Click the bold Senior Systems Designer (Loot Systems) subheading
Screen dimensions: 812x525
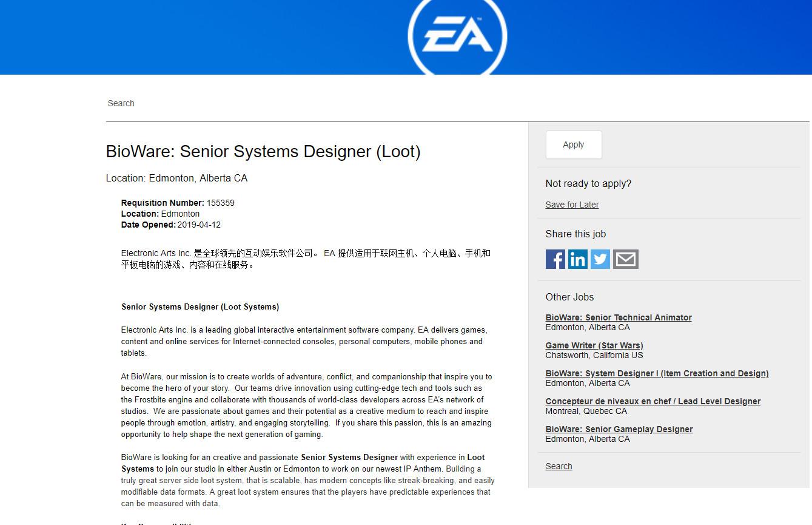200,307
